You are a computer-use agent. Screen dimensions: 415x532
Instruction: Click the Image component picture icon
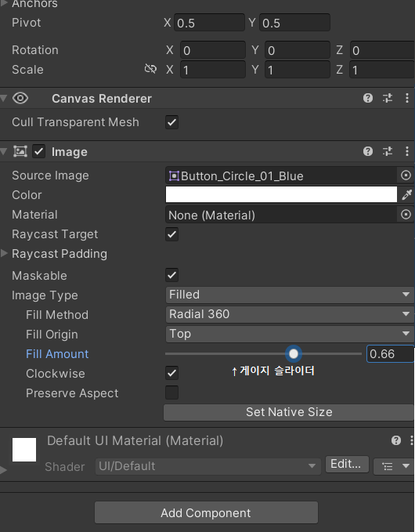tap(20, 151)
